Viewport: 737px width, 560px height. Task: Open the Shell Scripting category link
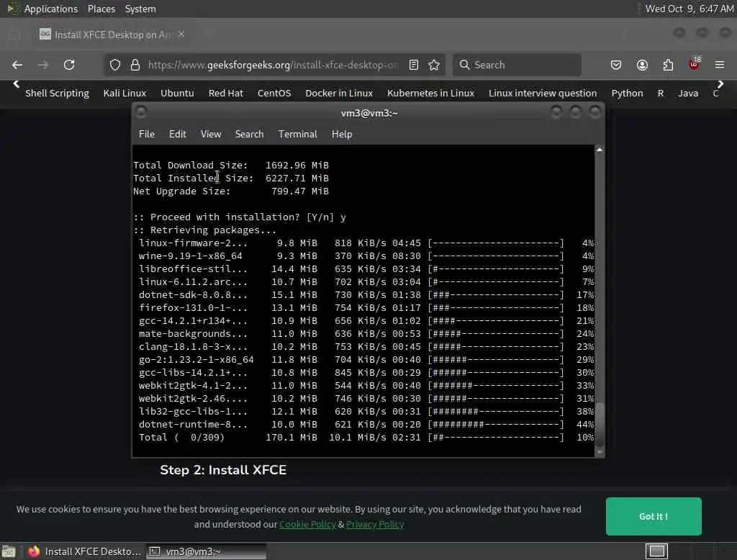tap(57, 93)
